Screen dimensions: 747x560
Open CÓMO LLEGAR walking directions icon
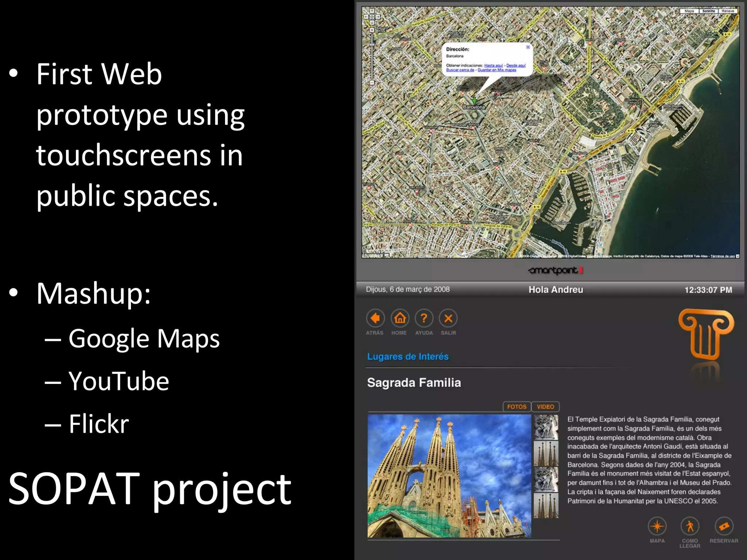[x=690, y=526]
